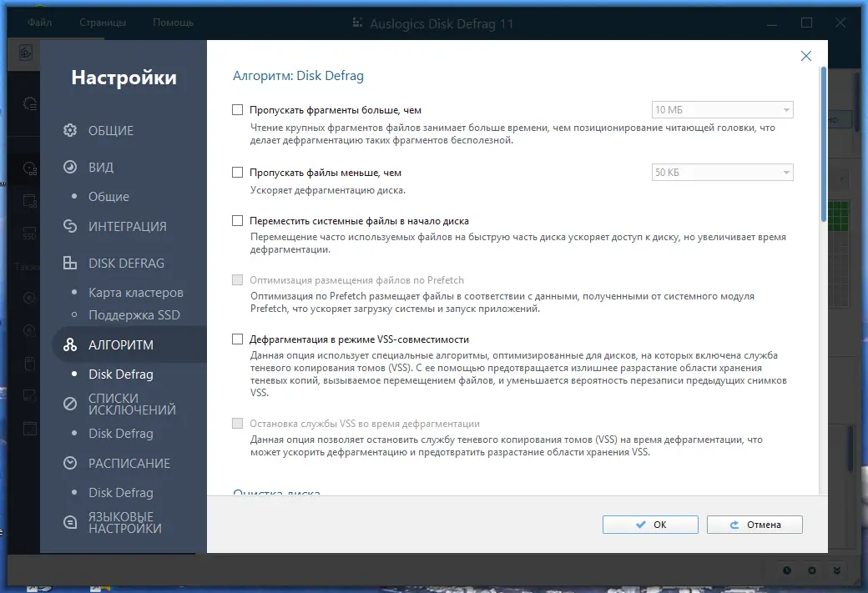
Task: Check Дефрагментация в режиме VSS-совместимости
Action: click(238, 339)
